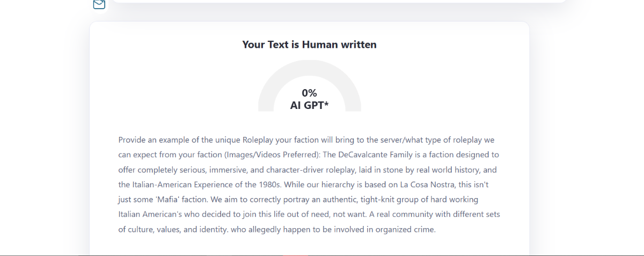Click the 'Your Text is Human written' heading
Viewport: 644px width, 256px height.
pyautogui.click(x=309, y=45)
